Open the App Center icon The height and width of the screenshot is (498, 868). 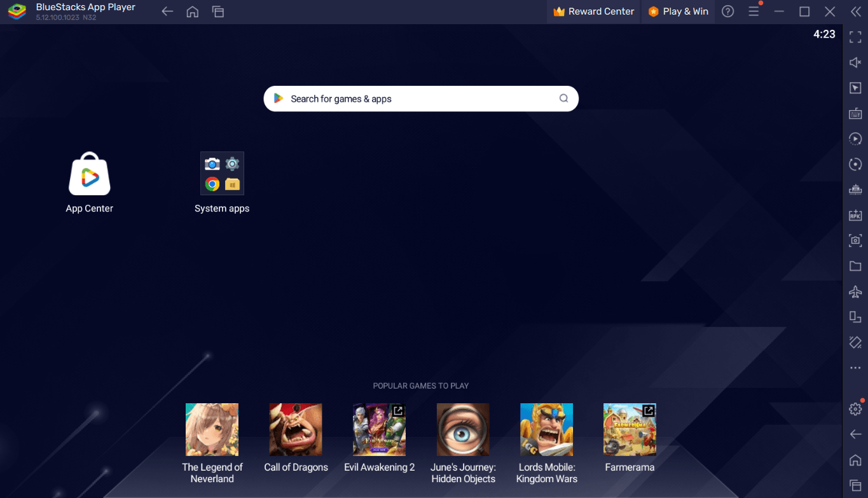click(x=90, y=174)
